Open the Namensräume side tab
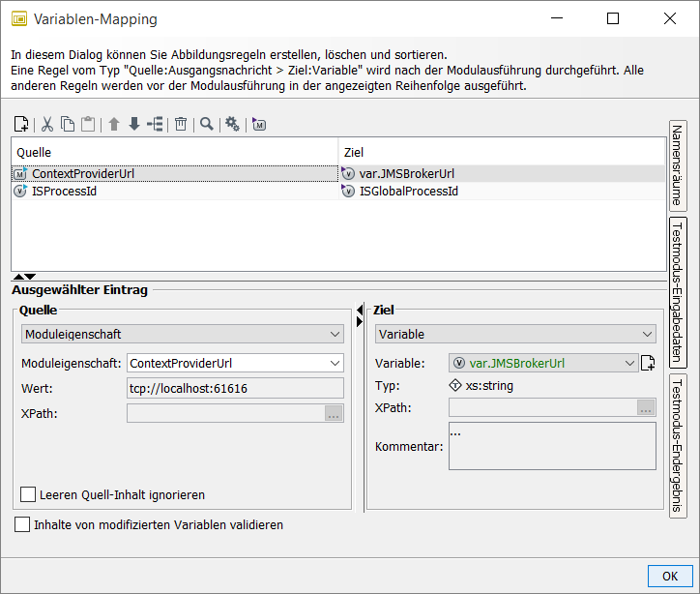The height and width of the screenshot is (594, 700). (678, 165)
